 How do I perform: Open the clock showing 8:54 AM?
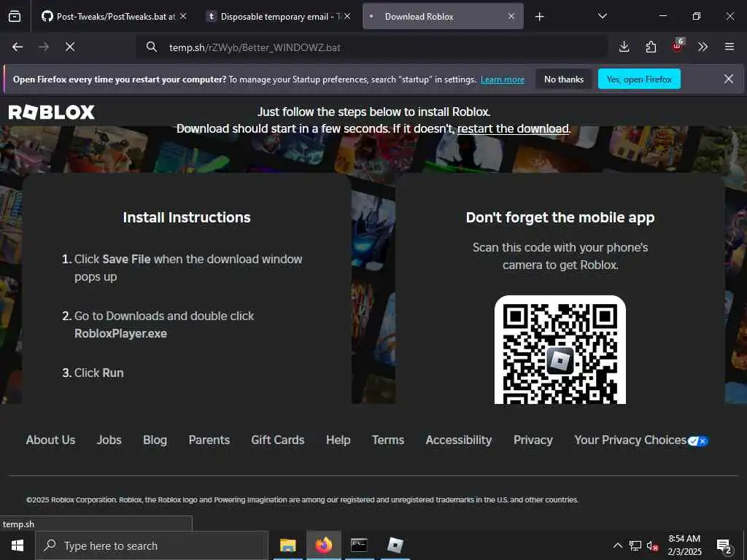pyautogui.click(x=684, y=545)
